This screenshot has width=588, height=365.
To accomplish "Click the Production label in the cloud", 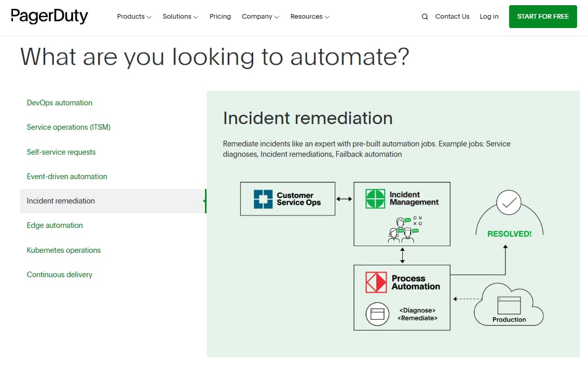I will coord(509,320).
